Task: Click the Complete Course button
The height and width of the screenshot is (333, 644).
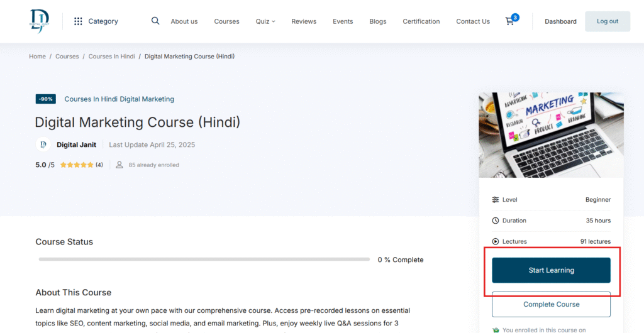Action: coord(551,304)
